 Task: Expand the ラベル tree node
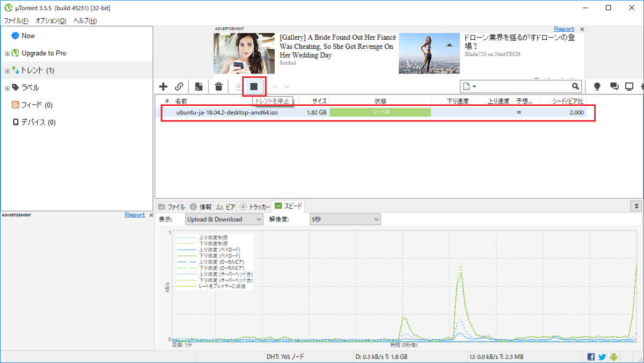tap(7, 88)
